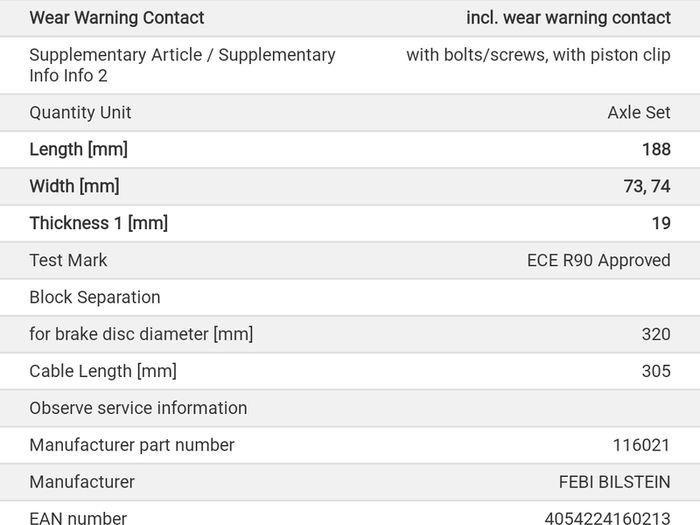Click the Supplementary Article Info 2 row label
This screenshot has width=700, height=525.
tap(182, 65)
